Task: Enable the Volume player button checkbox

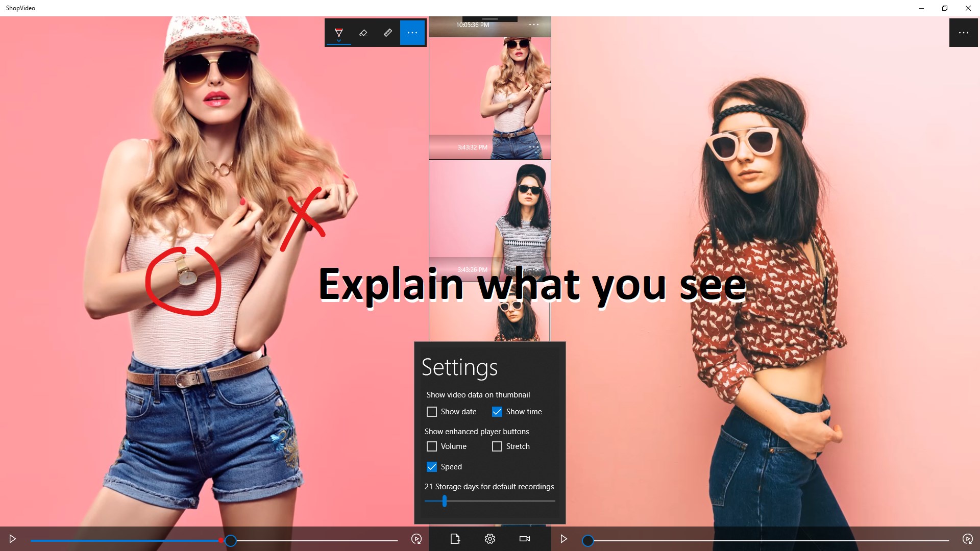Action: click(x=432, y=446)
